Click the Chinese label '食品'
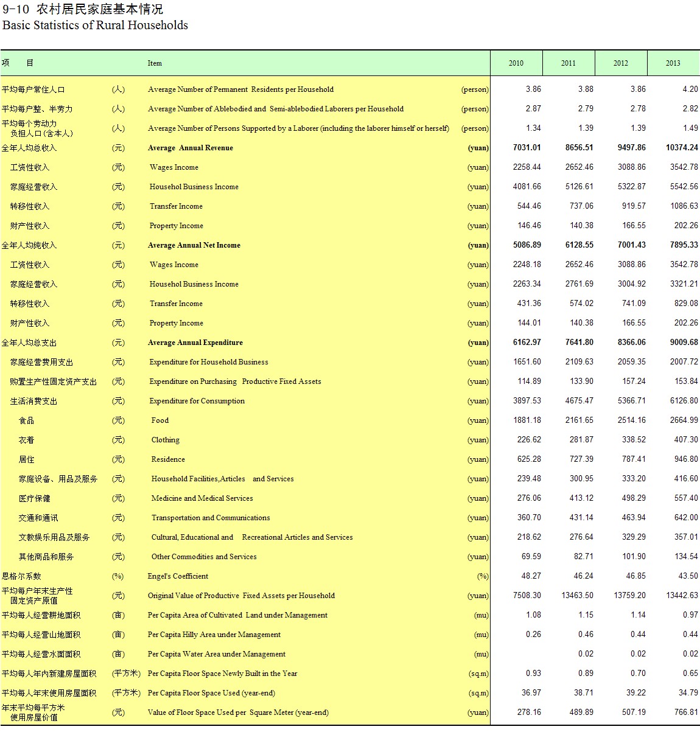The width and height of the screenshot is (700, 735). tap(27, 420)
